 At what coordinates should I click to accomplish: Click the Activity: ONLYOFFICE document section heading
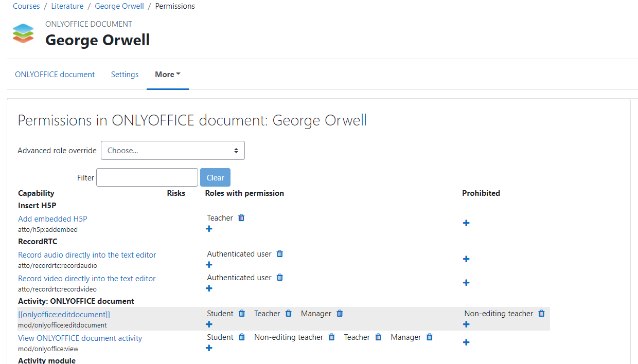click(76, 301)
